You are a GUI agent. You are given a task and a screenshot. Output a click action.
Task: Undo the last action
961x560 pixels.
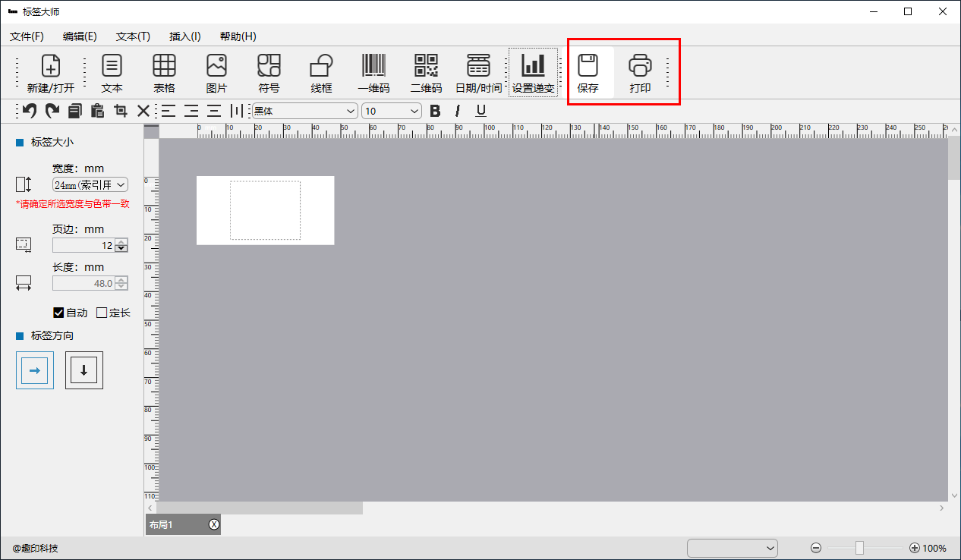click(x=29, y=111)
